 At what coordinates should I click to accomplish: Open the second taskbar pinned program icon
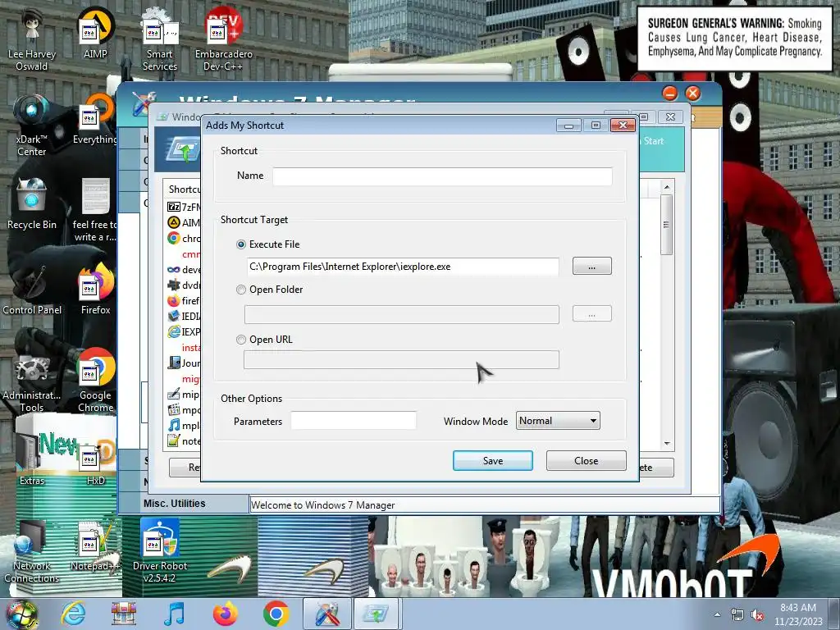pos(123,614)
